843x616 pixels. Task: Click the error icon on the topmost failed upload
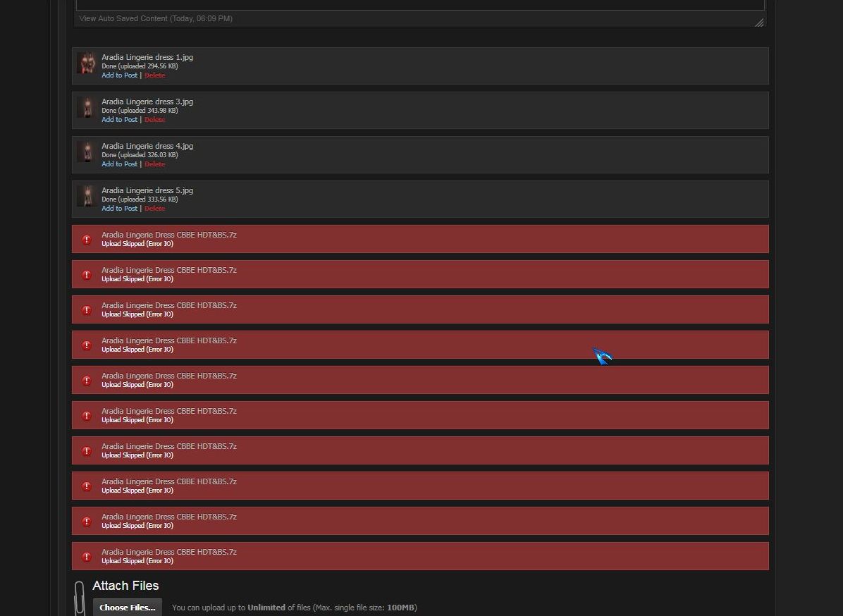click(x=87, y=240)
